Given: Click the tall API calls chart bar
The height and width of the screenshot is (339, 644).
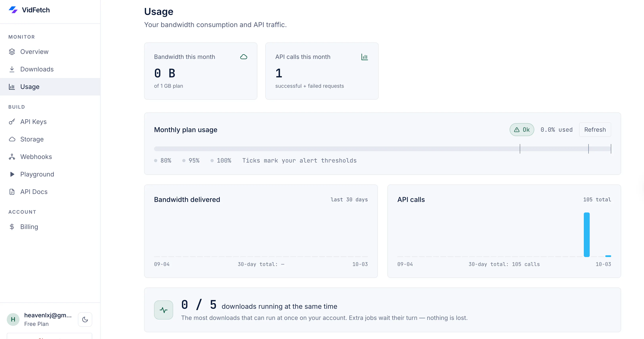Looking at the screenshot, I should 587,235.
